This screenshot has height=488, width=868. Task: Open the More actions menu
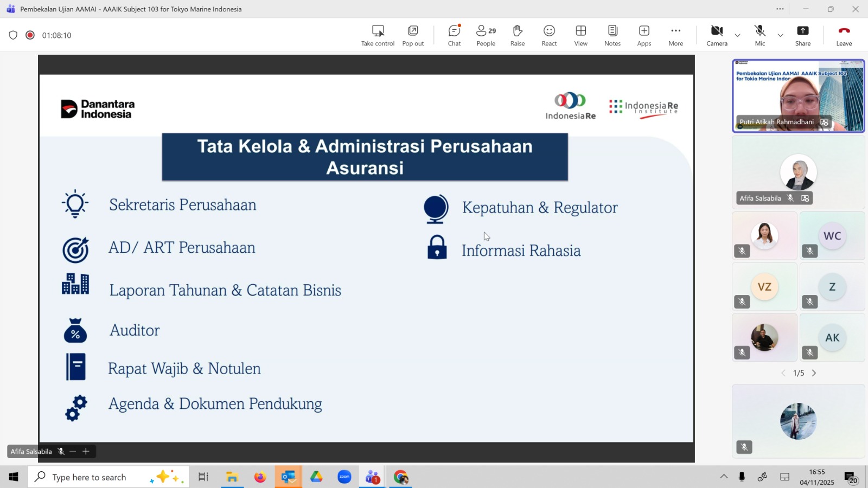coord(675,35)
